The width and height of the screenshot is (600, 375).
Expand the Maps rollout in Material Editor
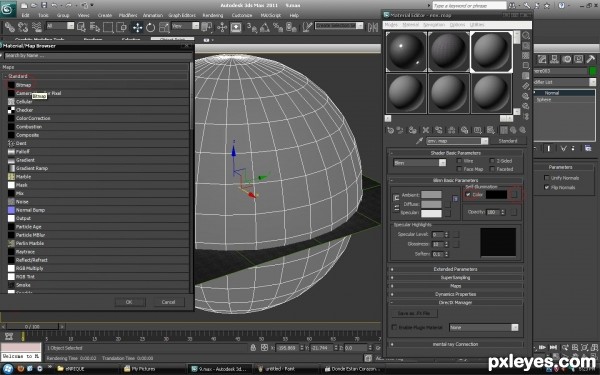pyautogui.click(x=455, y=286)
